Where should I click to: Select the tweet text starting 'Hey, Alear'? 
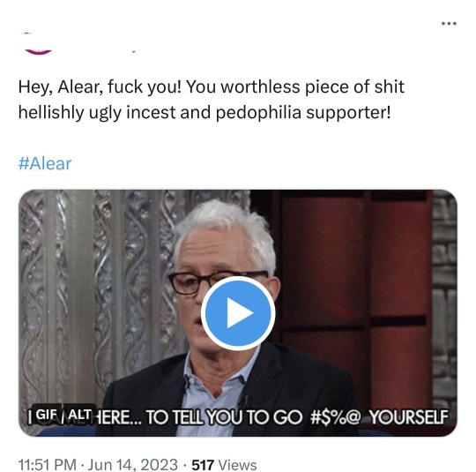[x=212, y=100]
